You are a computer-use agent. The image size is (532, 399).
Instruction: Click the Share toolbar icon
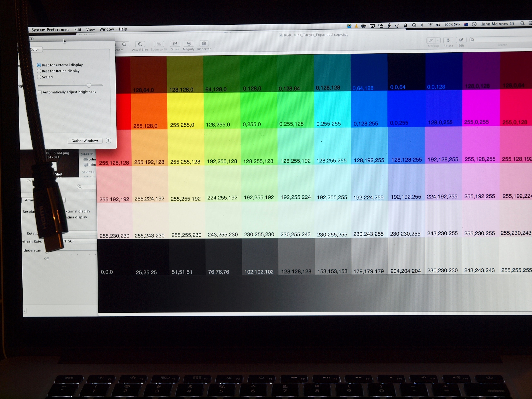coord(175,44)
